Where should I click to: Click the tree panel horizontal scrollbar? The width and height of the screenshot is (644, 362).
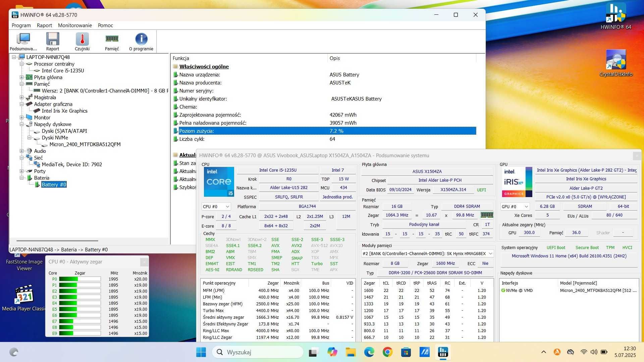pyautogui.click(x=57, y=241)
